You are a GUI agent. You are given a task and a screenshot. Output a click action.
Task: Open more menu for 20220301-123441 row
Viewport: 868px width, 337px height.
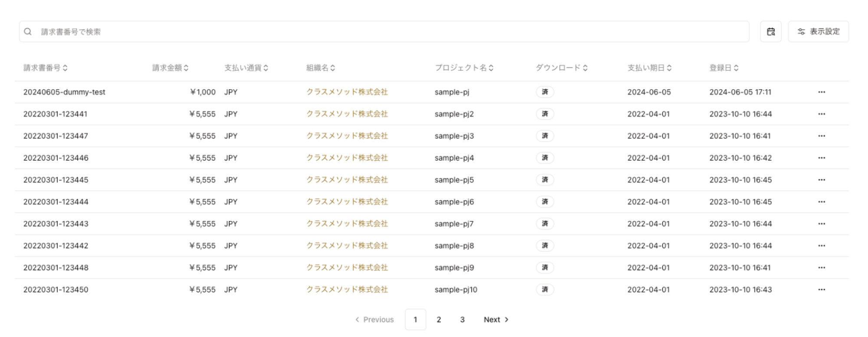822,114
